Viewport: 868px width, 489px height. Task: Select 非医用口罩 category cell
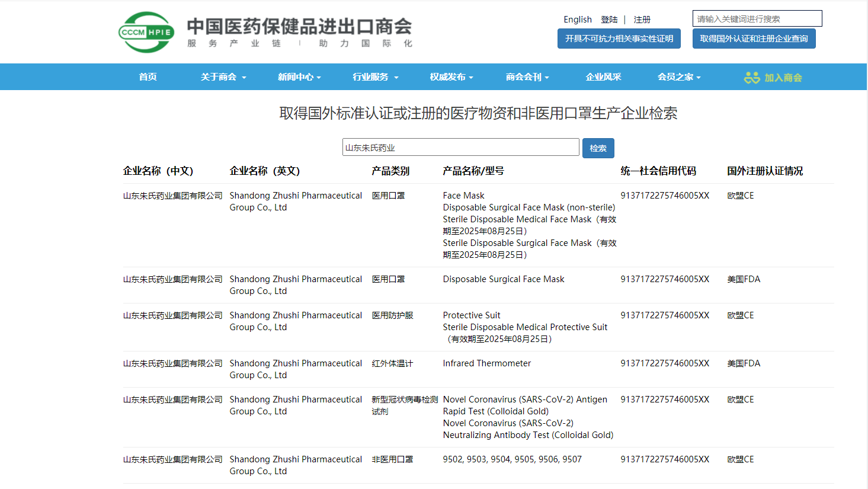coord(392,459)
